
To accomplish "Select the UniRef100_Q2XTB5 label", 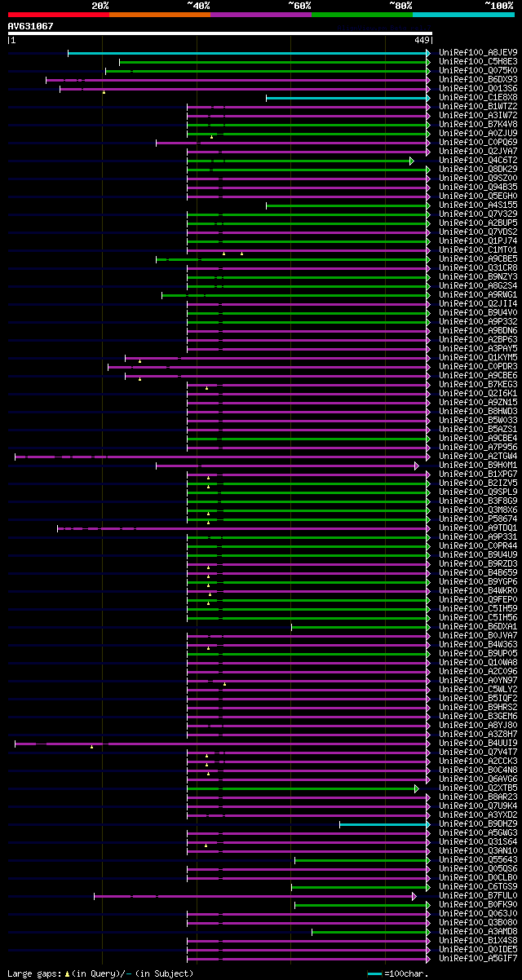I will (x=478, y=788).
